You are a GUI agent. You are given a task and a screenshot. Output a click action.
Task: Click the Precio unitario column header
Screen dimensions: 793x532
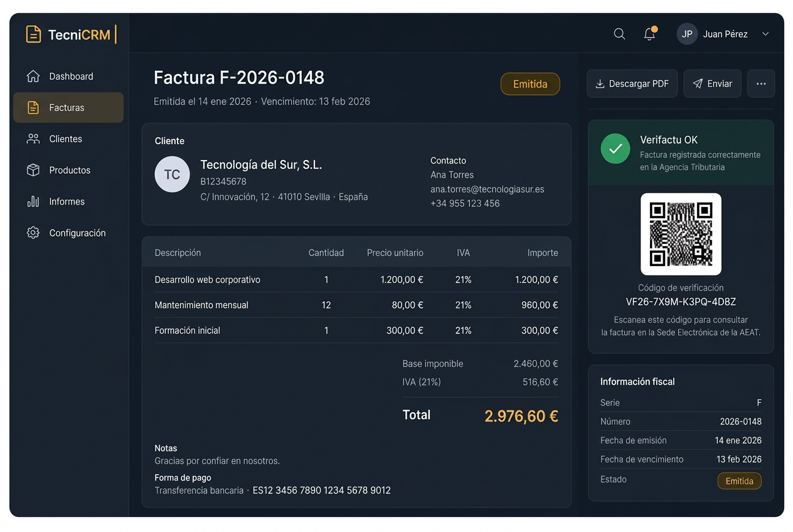click(x=395, y=253)
